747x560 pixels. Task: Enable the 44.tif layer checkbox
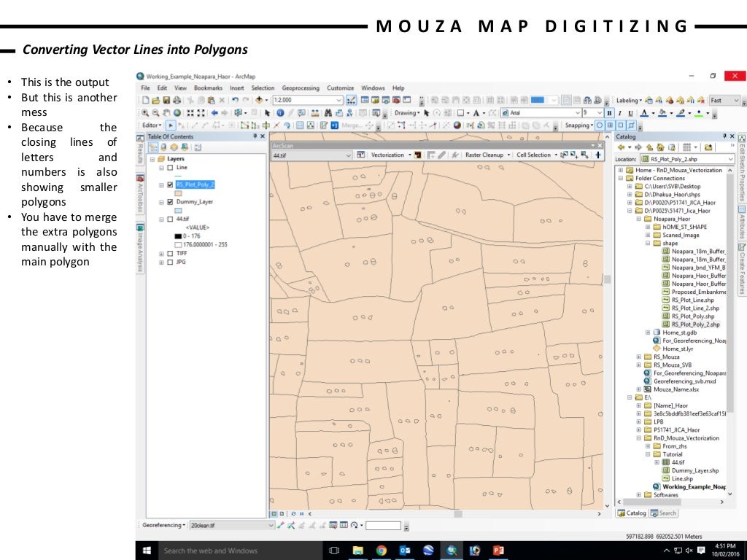click(170, 219)
